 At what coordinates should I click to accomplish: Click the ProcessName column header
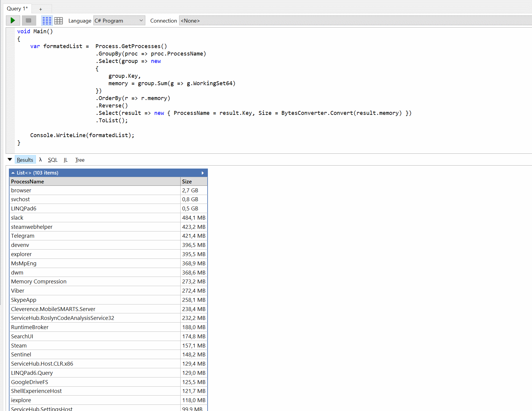point(95,182)
